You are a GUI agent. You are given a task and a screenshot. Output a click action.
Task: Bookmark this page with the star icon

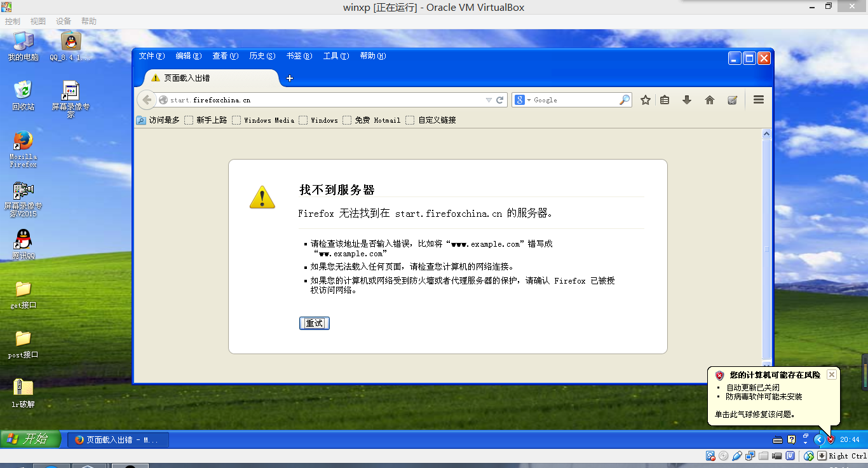pyautogui.click(x=646, y=100)
